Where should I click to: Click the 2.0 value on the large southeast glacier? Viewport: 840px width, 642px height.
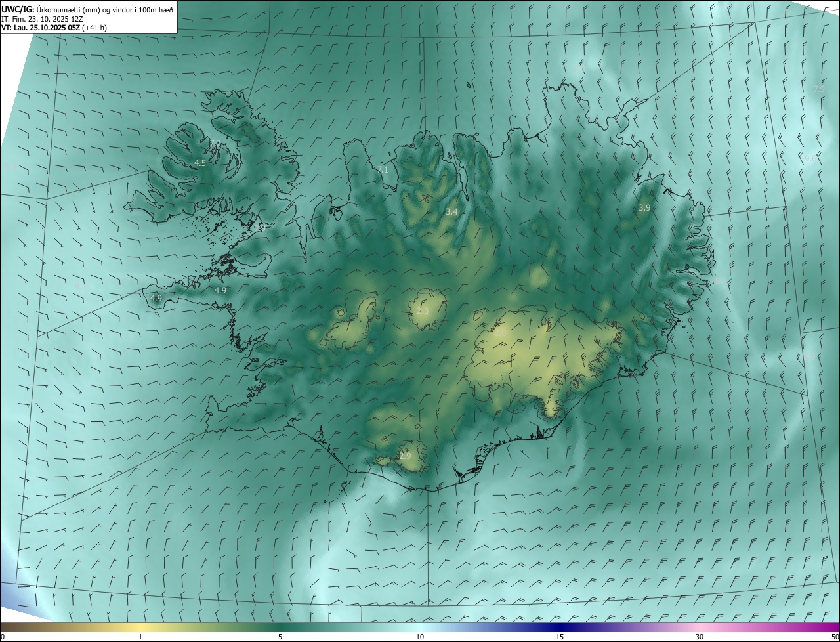pyautogui.click(x=500, y=333)
